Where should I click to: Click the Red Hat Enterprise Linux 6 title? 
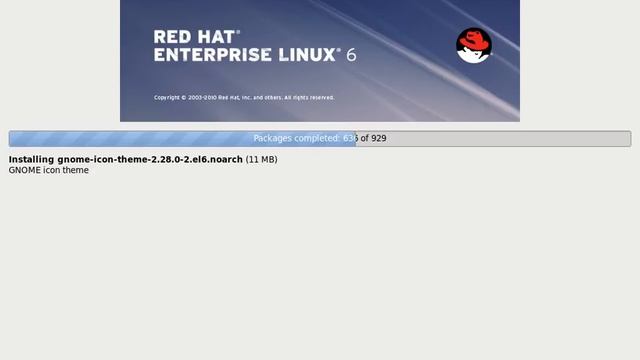click(x=255, y=46)
